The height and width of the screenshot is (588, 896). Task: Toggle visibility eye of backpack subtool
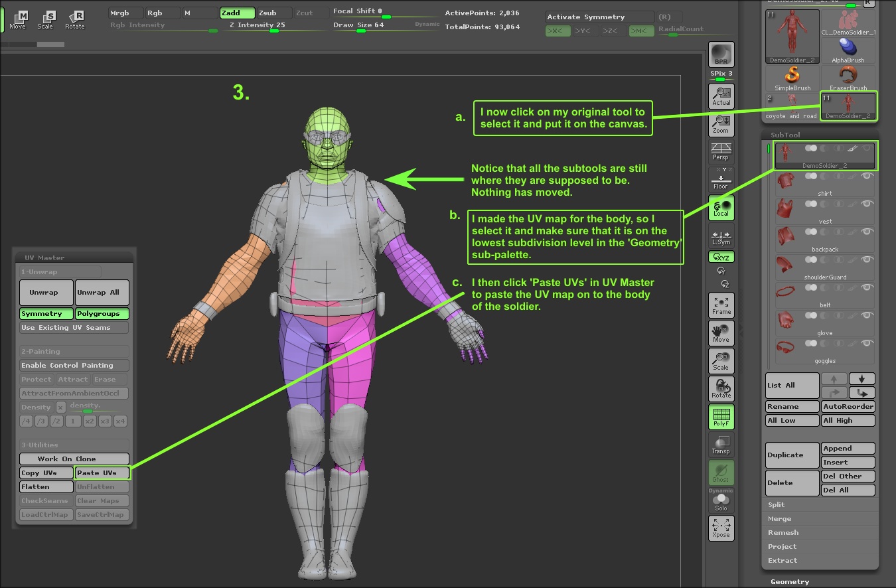(x=867, y=232)
